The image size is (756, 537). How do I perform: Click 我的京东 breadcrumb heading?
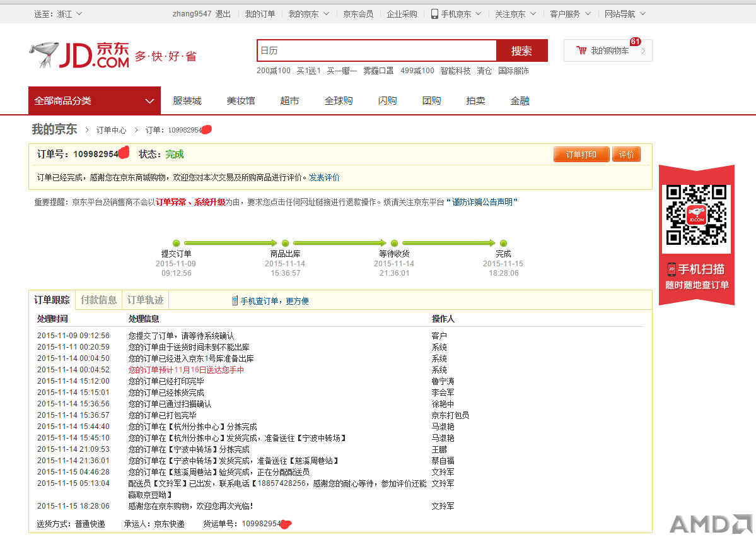tap(54, 129)
